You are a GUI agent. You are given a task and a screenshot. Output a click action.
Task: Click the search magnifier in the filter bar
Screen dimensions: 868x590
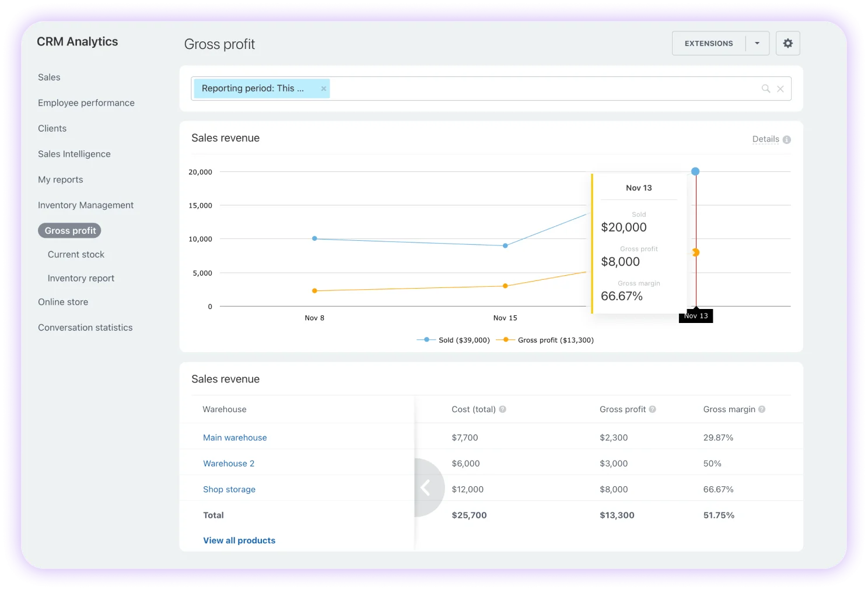click(765, 89)
